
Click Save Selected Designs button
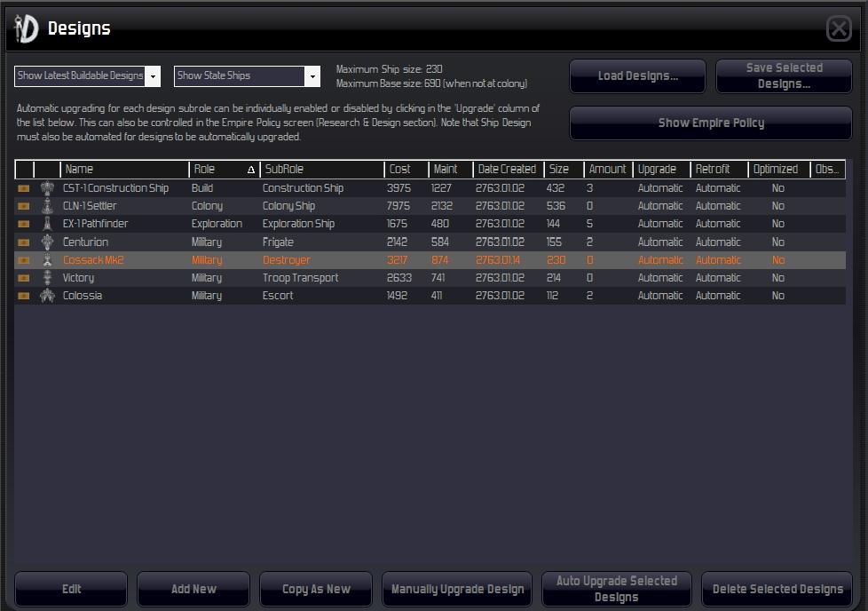(784, 75)
